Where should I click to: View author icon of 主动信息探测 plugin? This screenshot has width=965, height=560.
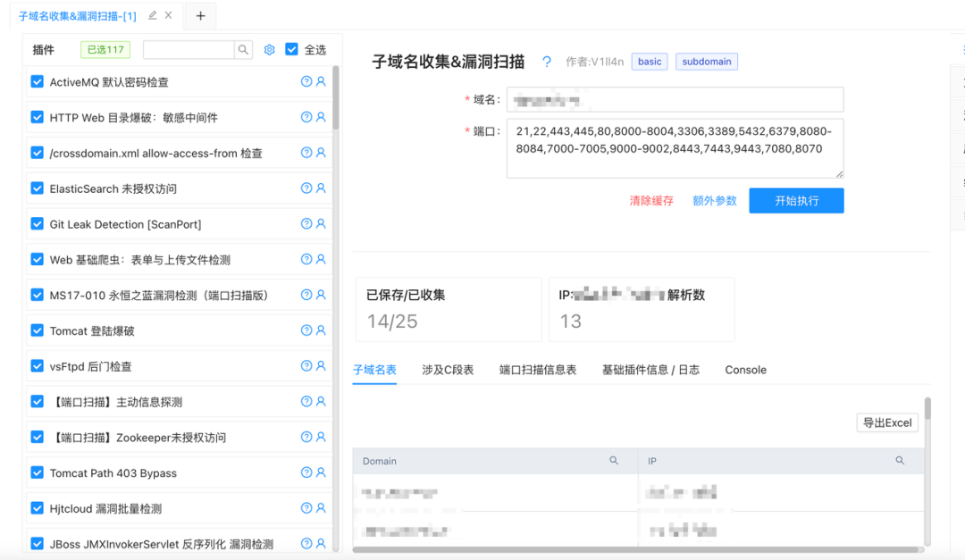(321, 401)
